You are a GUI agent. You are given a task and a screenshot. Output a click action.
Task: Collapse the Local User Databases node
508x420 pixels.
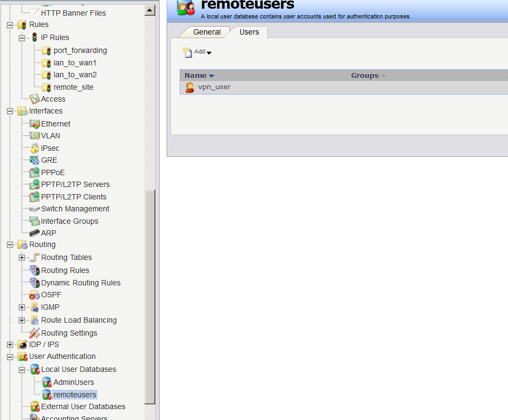22,370
